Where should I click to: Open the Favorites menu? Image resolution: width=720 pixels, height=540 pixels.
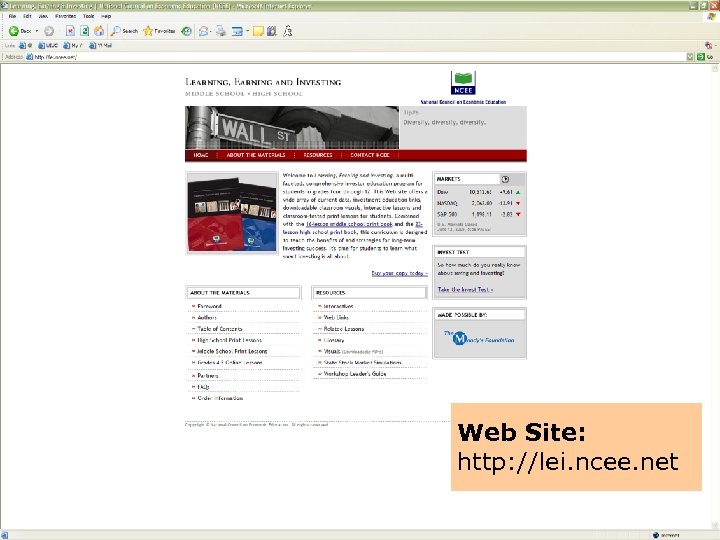[x=66, y=16]
